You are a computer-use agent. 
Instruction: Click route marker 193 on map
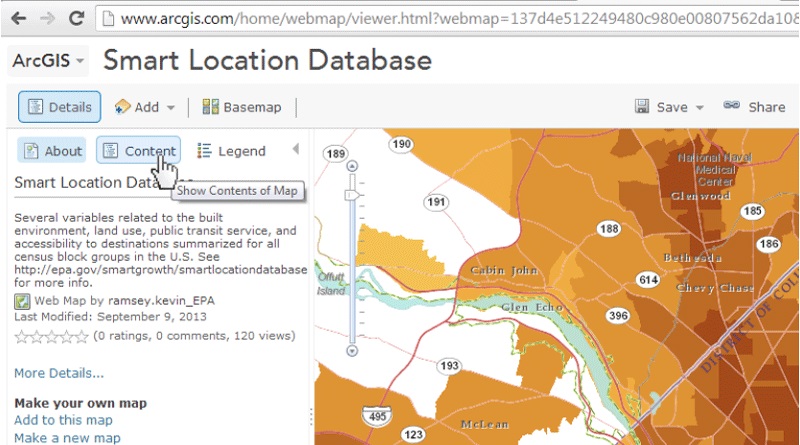click(x=449, y=366)
